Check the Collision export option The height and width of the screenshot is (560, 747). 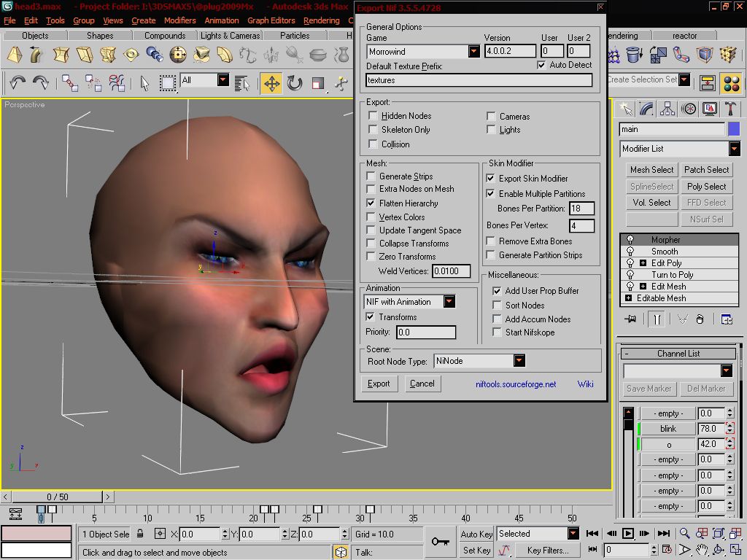373,144
